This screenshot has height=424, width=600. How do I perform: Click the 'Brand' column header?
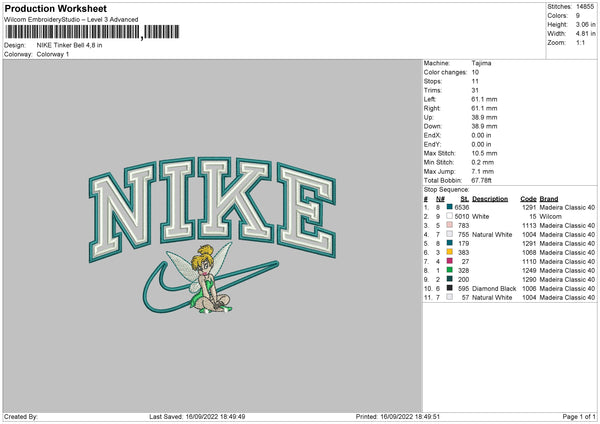coord(549,199)
